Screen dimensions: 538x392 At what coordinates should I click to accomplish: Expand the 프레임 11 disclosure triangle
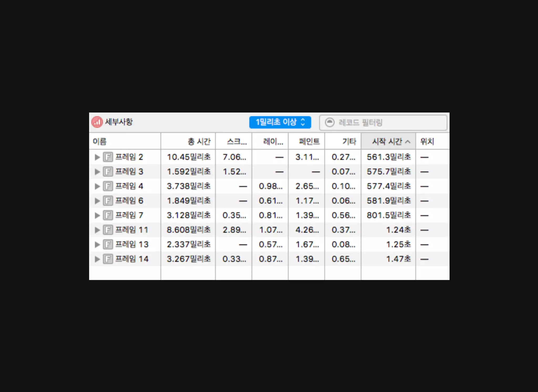(97, 230)
